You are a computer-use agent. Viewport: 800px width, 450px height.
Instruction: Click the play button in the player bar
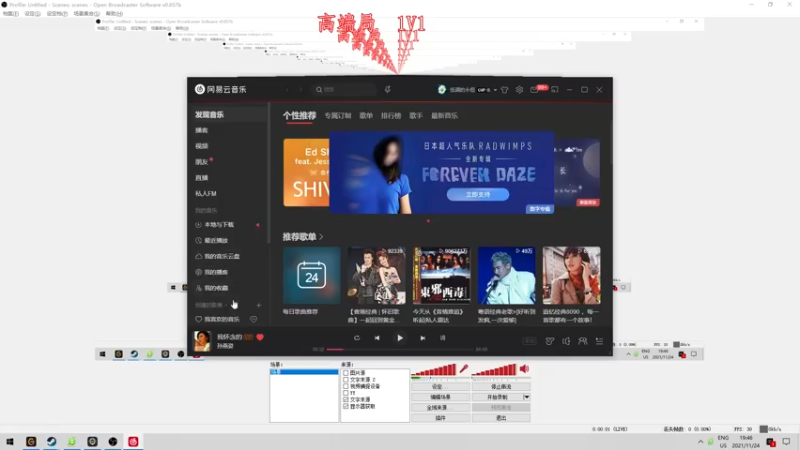point(400,338)
